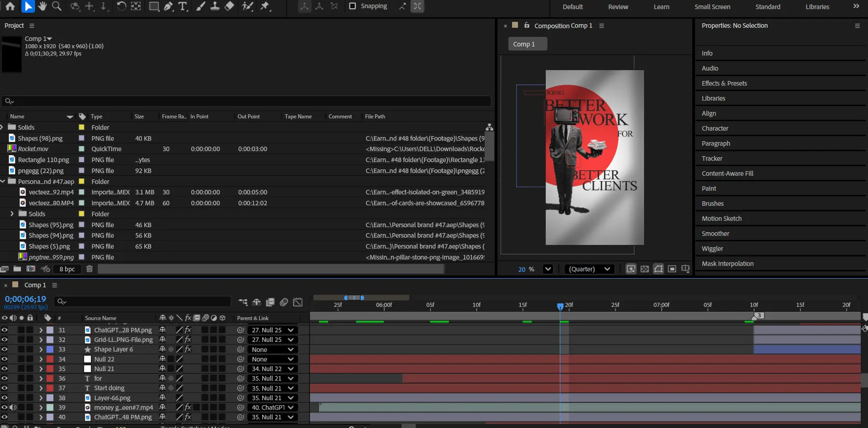Select the Hand tool
The image size is (868, 428).
pos(42,6)
